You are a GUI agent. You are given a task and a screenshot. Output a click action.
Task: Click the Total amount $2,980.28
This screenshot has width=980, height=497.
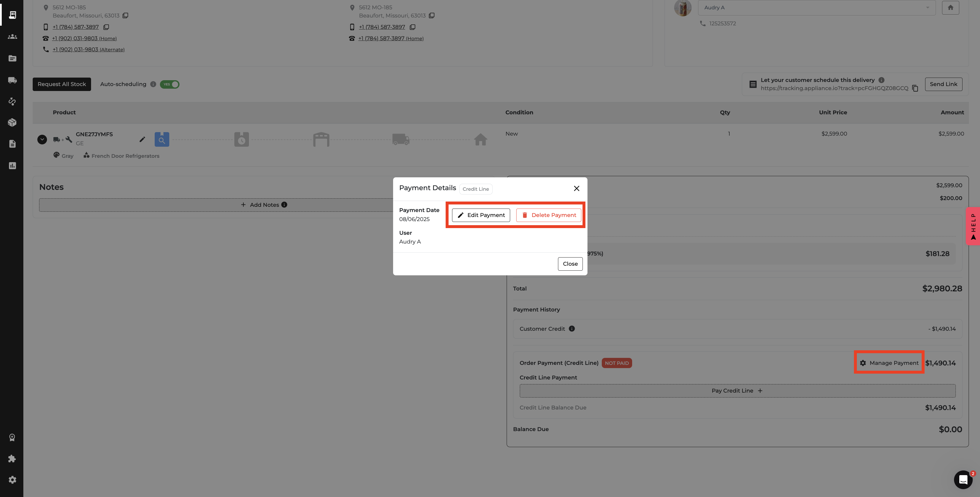pyautogui.click(x=942, y=289)
